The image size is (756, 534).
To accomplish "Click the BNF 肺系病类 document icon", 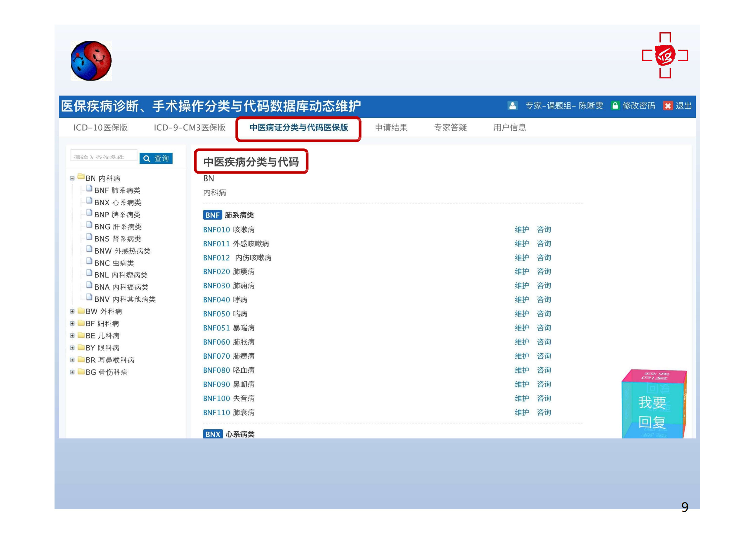I will pos(89,189).
